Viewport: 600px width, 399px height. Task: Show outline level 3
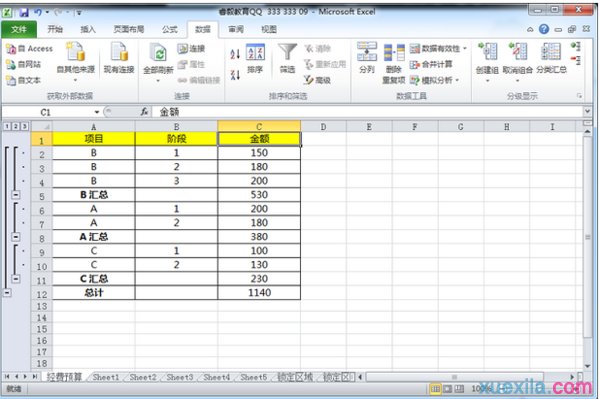(x=24, y=126)
